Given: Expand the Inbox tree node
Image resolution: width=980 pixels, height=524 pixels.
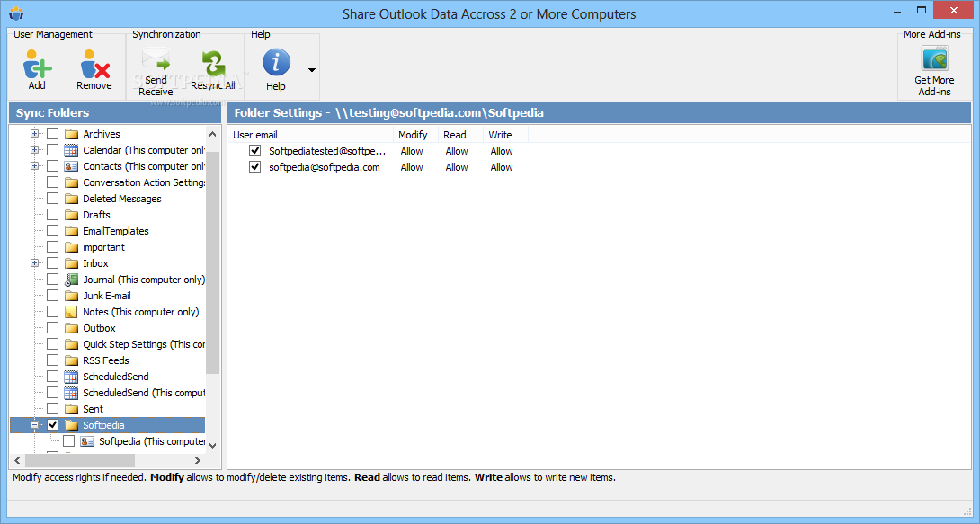Looking at the screenshot, I should pos(34,263).
